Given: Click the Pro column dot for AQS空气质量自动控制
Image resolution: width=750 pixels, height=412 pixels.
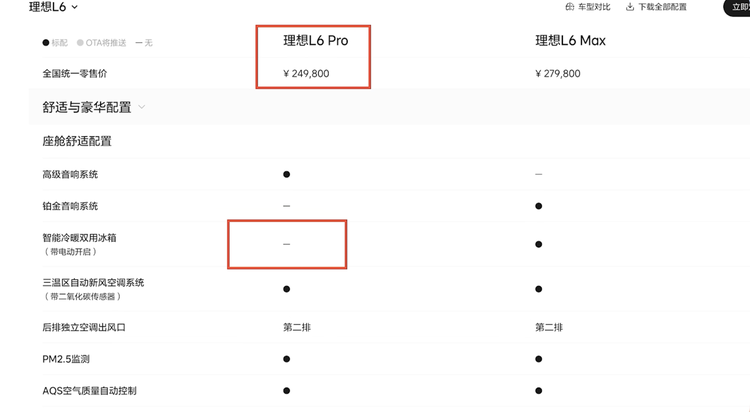Looking at the screenshot, I should [x=287, y=391].
